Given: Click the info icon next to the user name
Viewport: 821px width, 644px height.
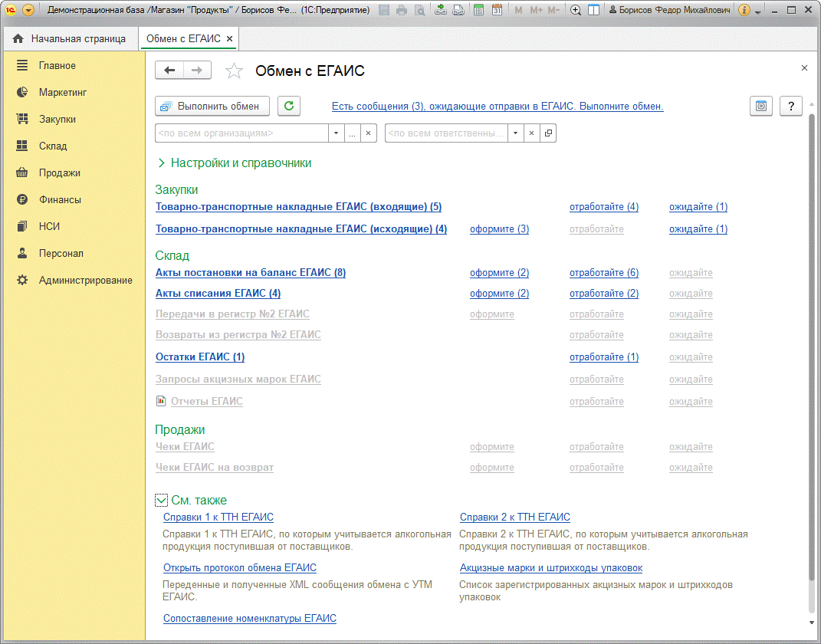Looking at the screenshot, I should (x=744, y=10).
